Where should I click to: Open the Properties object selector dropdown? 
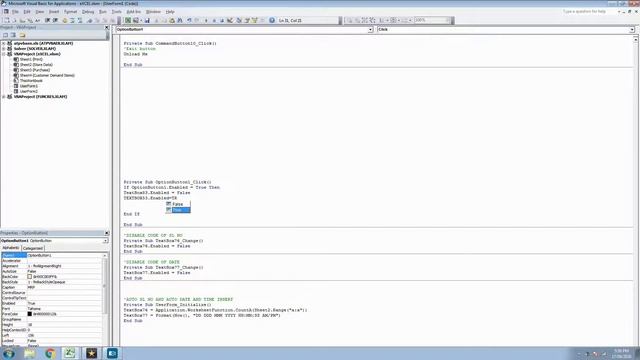pos(105,241)
